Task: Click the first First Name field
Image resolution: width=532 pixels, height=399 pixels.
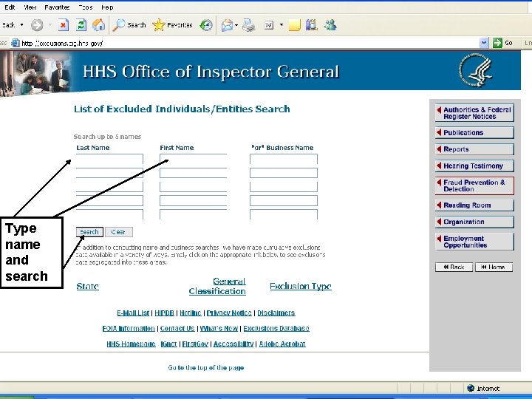Action: click(193, 159)
